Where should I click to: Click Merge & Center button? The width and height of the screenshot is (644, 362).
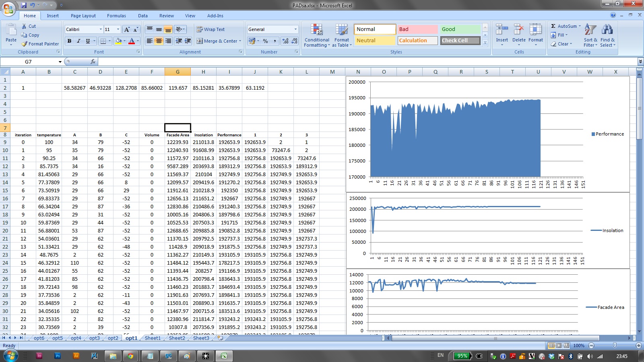(x=219, y=41)
